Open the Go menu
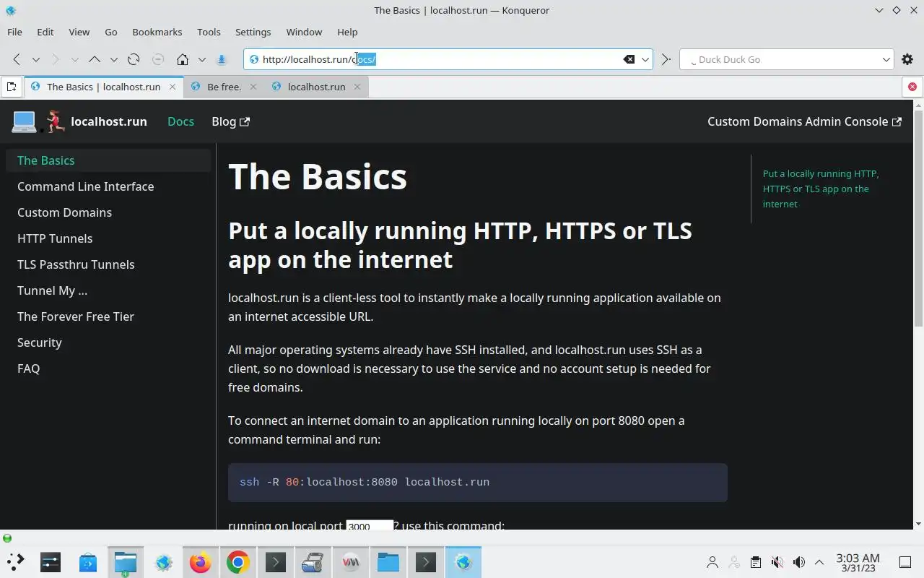The image size is (924, 578). click(x=111, y=32)
